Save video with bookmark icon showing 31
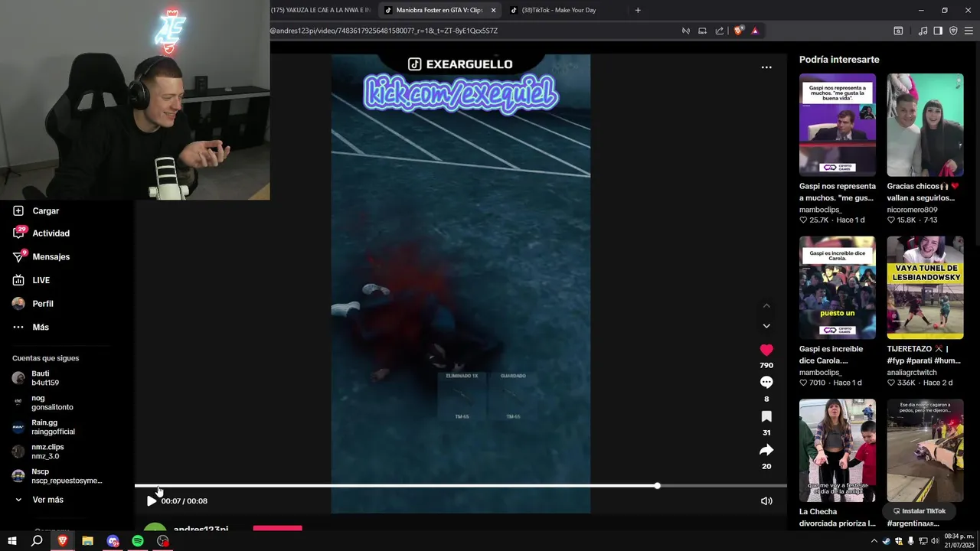The width and height of the screenshot is (980, 551). pyautogui.click(x=766, y=416)
